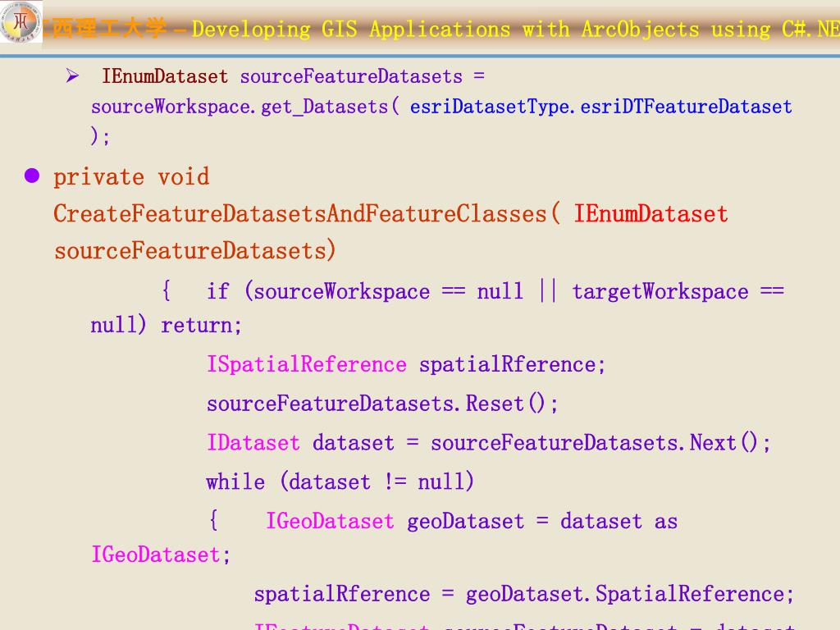Click the purple round bullet before 'private void'
Screen dimensions: 840x630
(x=32, y=176)
